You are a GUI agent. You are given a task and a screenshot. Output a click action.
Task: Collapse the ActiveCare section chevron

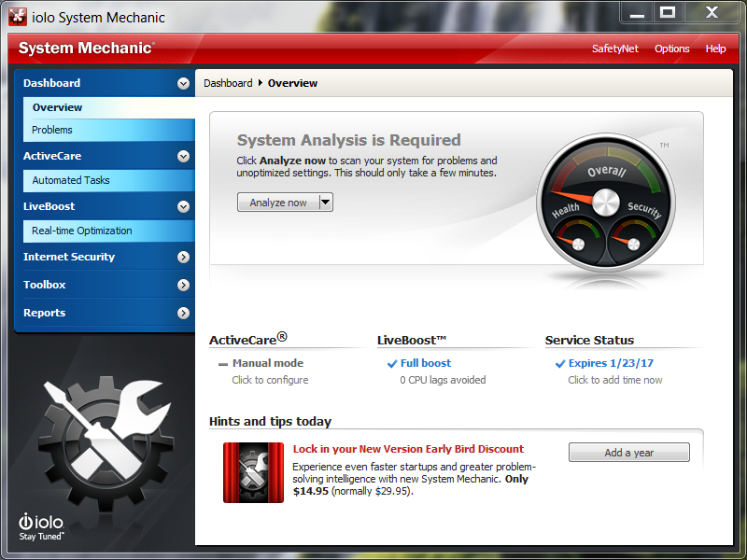click(x=183, y=156)
